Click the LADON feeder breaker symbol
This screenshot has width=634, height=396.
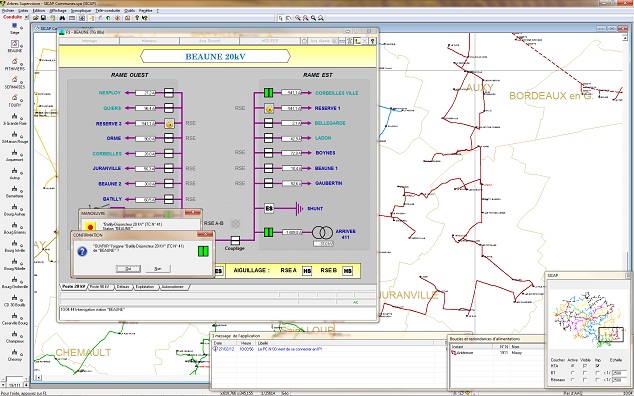[x=268, y=138]
